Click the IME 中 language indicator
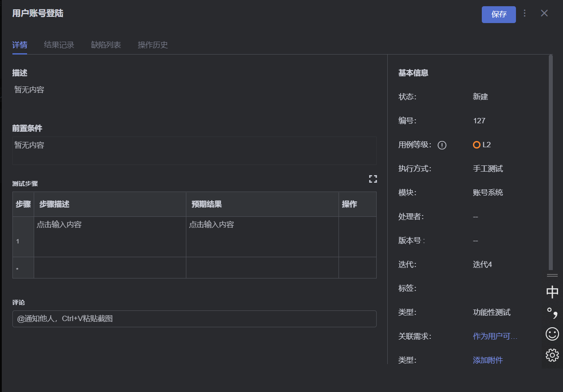 tap(552, 292)
